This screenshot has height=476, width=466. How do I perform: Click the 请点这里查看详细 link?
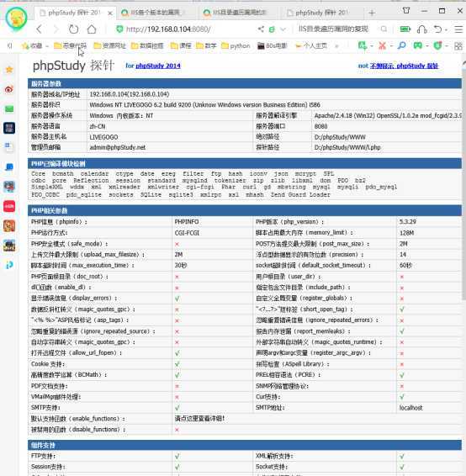[199, 418]
